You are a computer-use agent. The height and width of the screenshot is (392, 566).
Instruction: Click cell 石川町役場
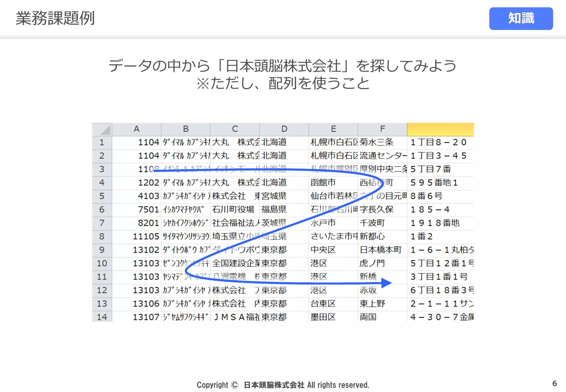(x=235, y=210)
